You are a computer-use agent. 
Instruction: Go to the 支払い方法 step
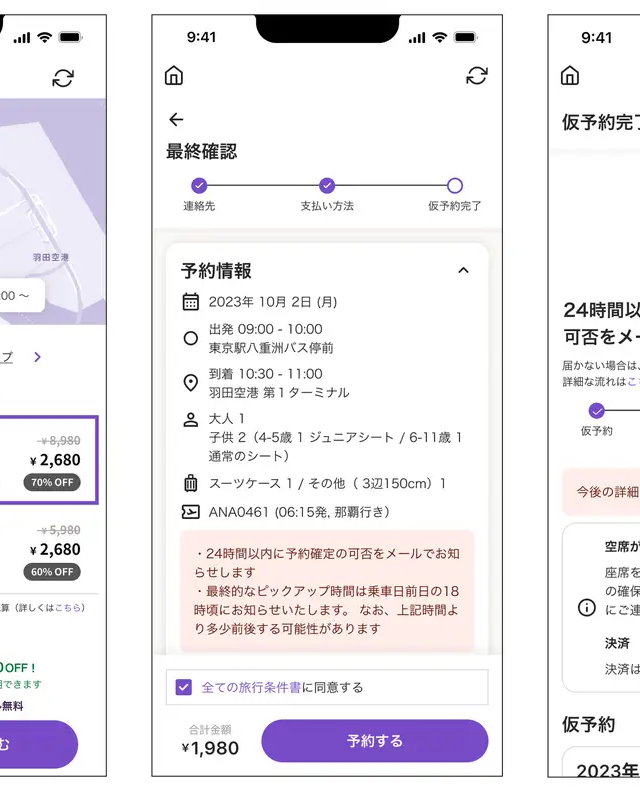pos(327,185)
